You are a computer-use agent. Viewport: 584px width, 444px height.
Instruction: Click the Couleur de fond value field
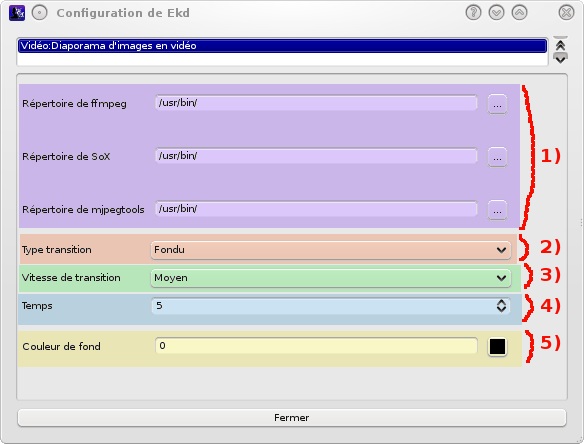pos(316,346)
